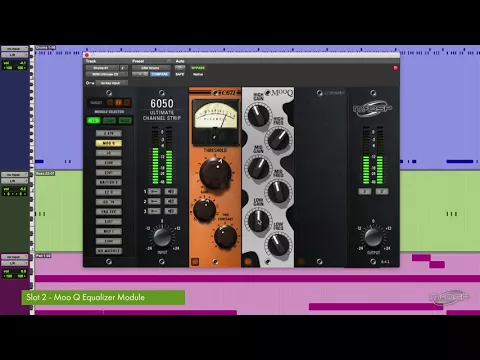Set target slot 2
This screenshot has height=360, width=480.
tap(118, 102)
